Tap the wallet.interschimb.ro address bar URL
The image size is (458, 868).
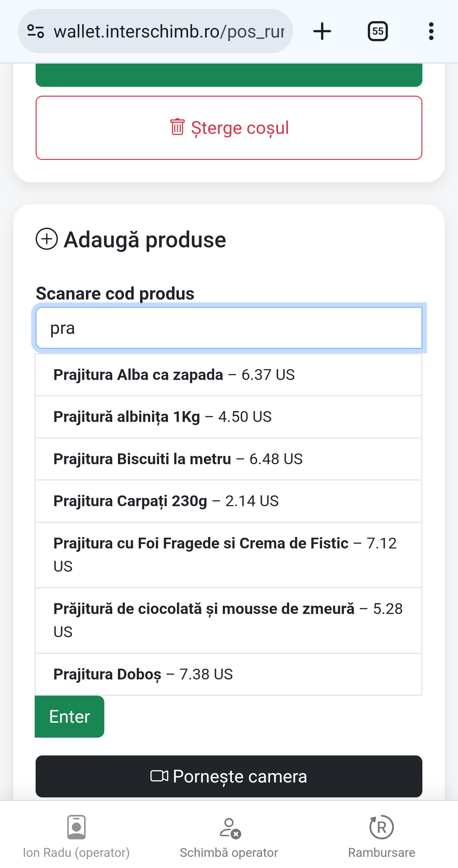pyautogui.click(x=169, y=31)
